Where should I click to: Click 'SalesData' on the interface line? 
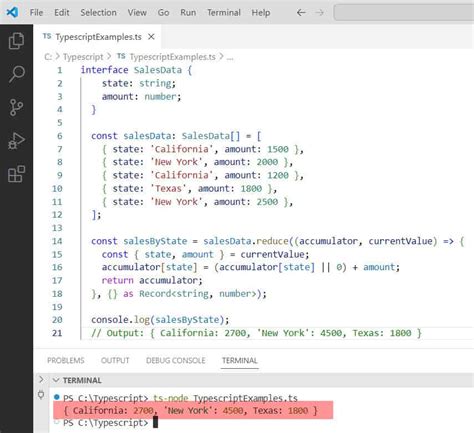[158, 70]
